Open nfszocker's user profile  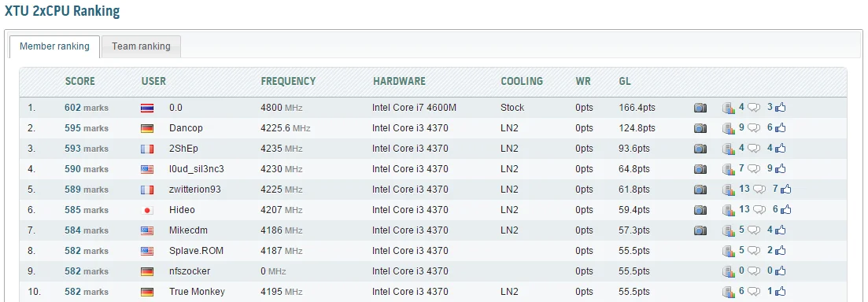click(x=190, y=271)
